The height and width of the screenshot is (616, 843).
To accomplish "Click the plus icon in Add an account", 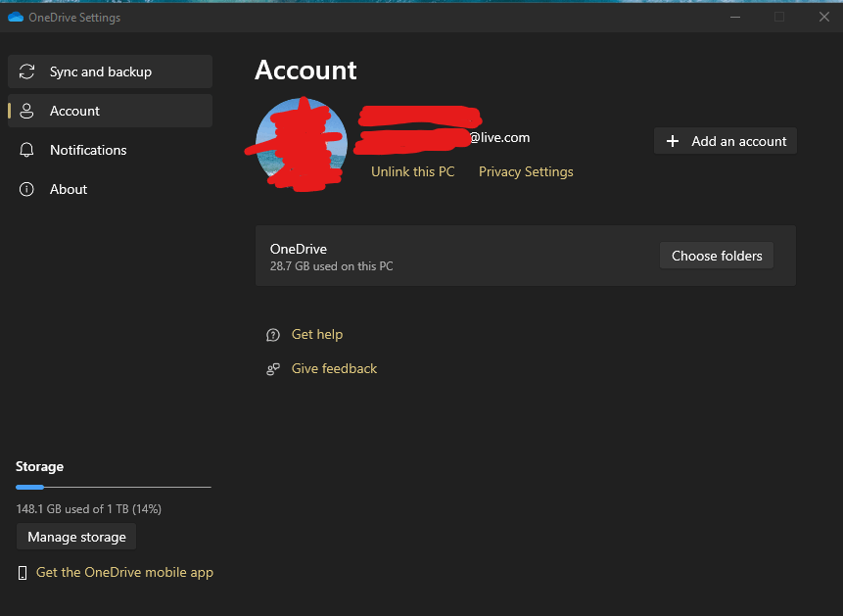I will point(672,141).
